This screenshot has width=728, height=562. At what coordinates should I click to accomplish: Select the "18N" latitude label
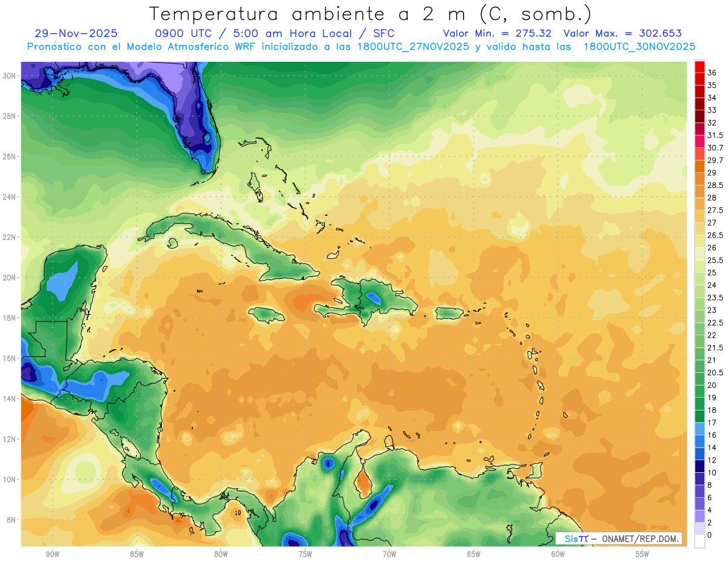[9, 318]
